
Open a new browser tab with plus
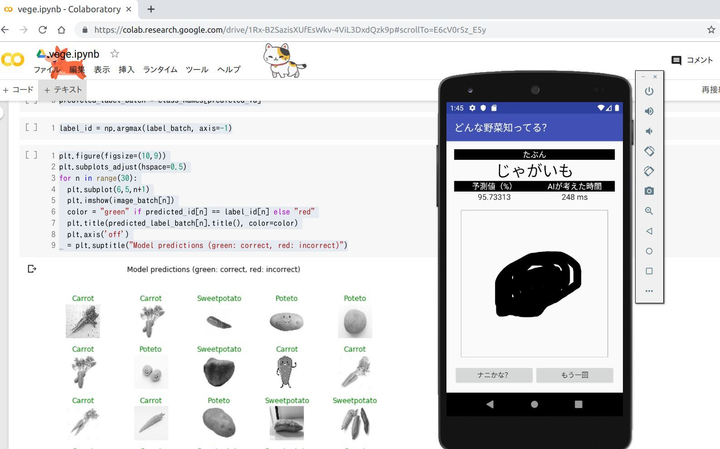[x=151, y=9]
